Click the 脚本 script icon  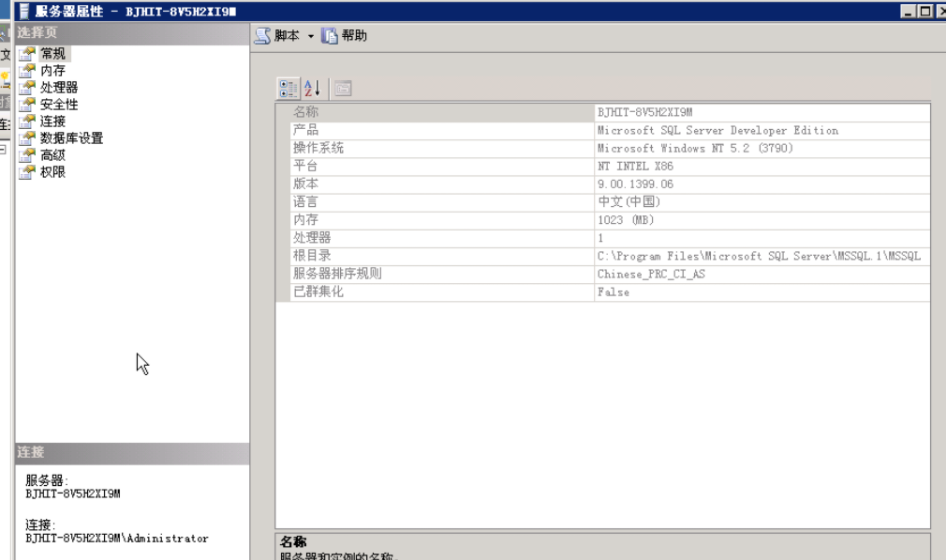click(262, 36)
